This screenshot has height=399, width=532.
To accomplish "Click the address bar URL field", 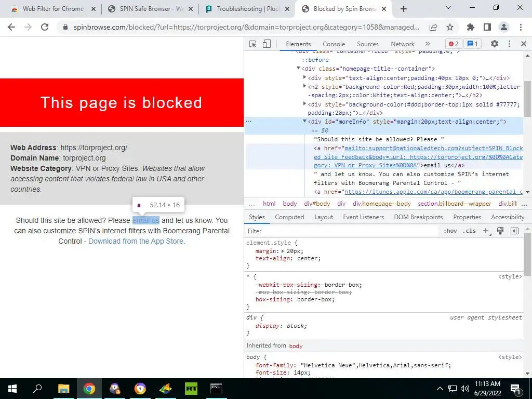I will tap(246, 27).
